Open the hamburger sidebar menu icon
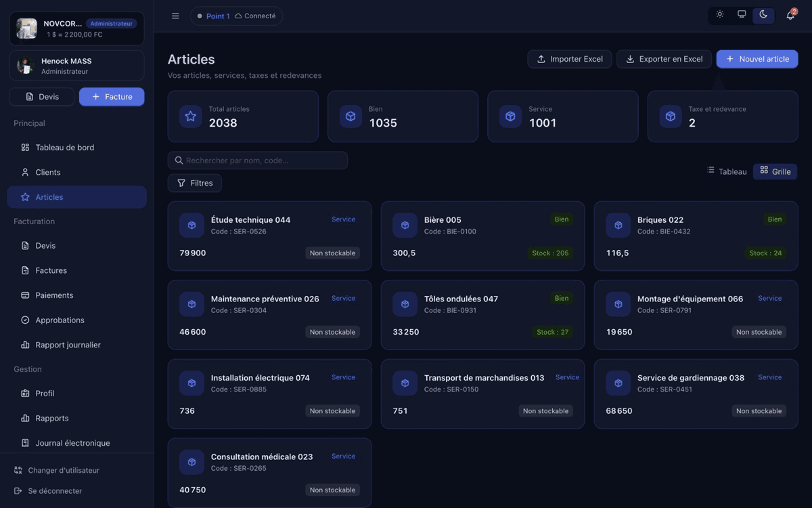 [175, 16]
